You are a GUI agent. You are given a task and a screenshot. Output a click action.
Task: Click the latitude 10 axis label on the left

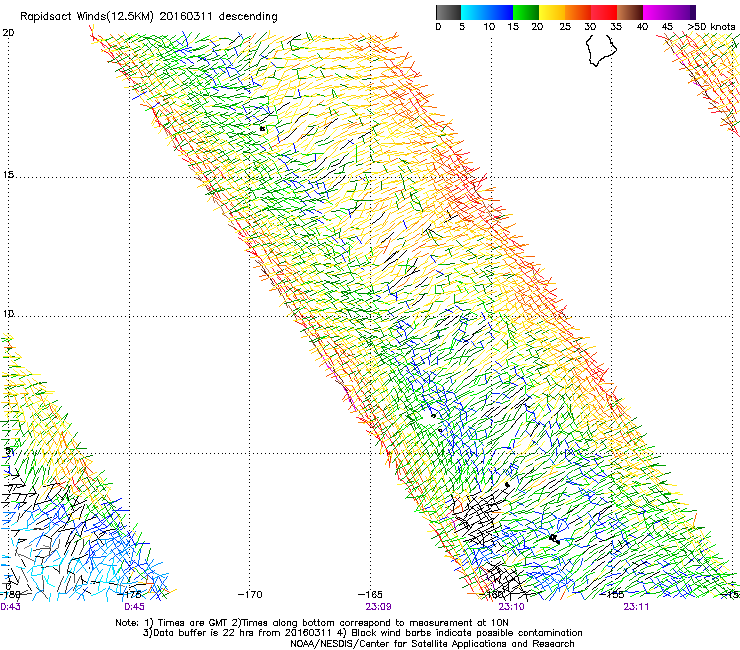tap(8, 313)
